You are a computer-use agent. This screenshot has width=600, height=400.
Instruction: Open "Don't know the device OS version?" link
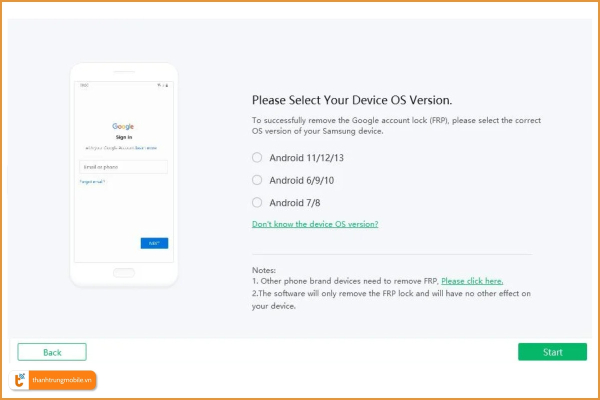click(x=315, y=224)
